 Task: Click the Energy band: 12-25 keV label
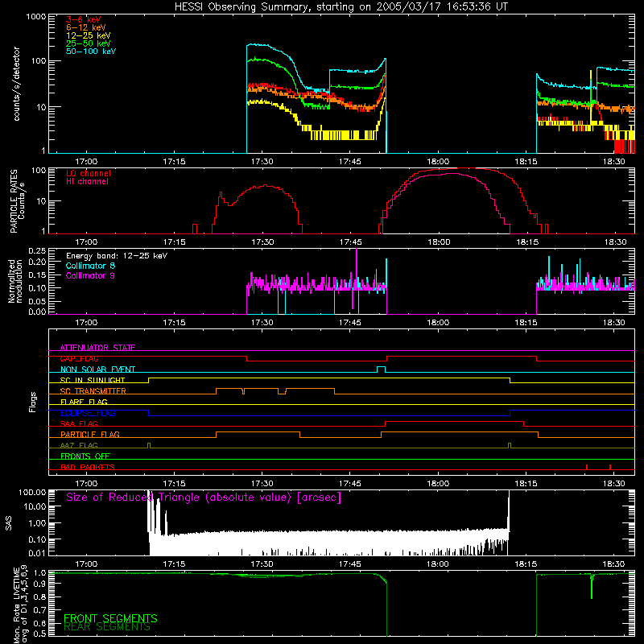117,256
